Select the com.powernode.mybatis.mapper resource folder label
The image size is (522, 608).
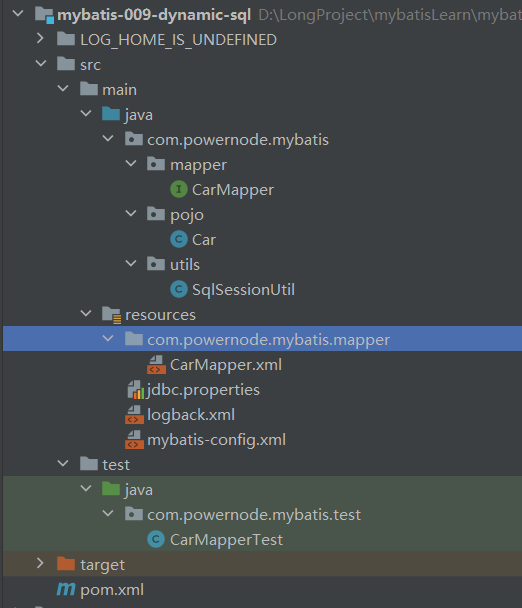click(268, 340)
